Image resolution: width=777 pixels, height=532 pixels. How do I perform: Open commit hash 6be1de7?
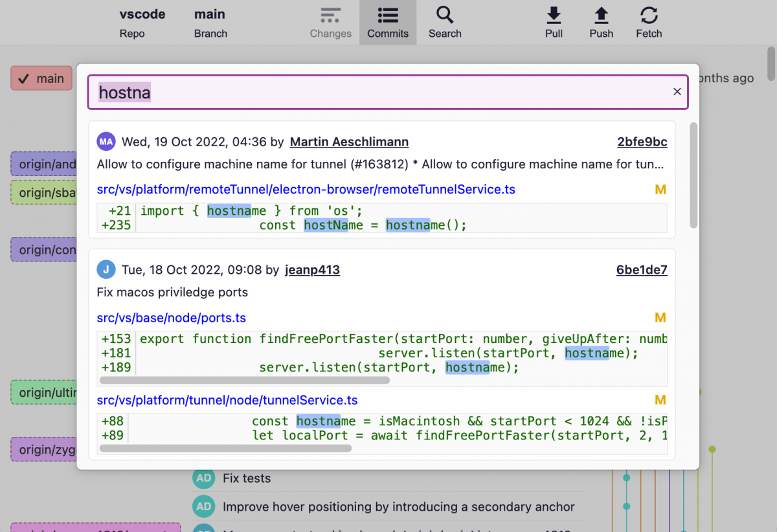(641, 271)
